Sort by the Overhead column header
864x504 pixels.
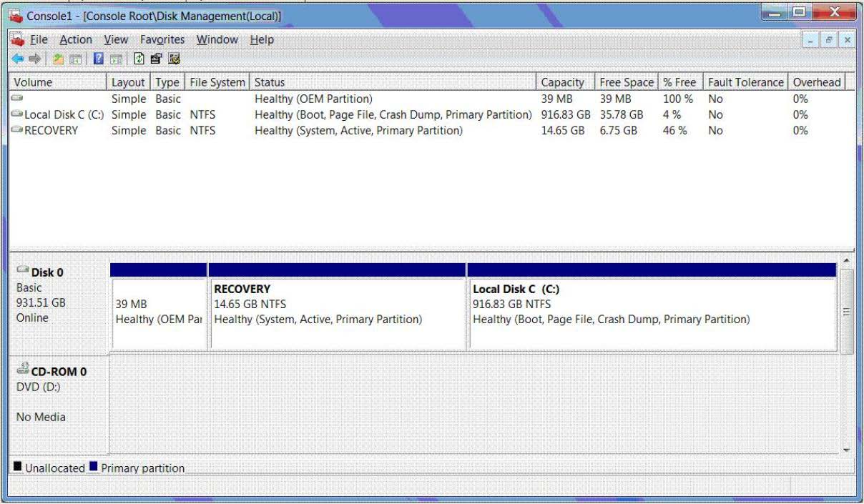point(817,82)
